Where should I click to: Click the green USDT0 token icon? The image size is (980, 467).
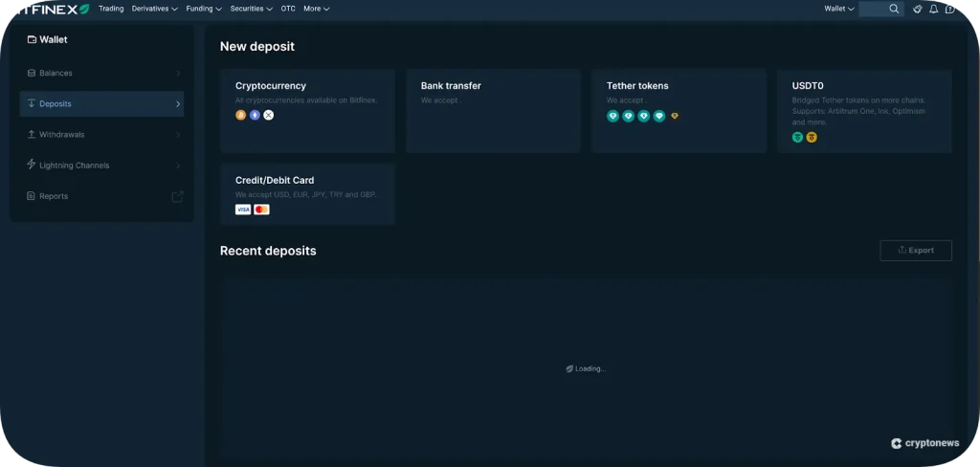(x=797, y=137)
